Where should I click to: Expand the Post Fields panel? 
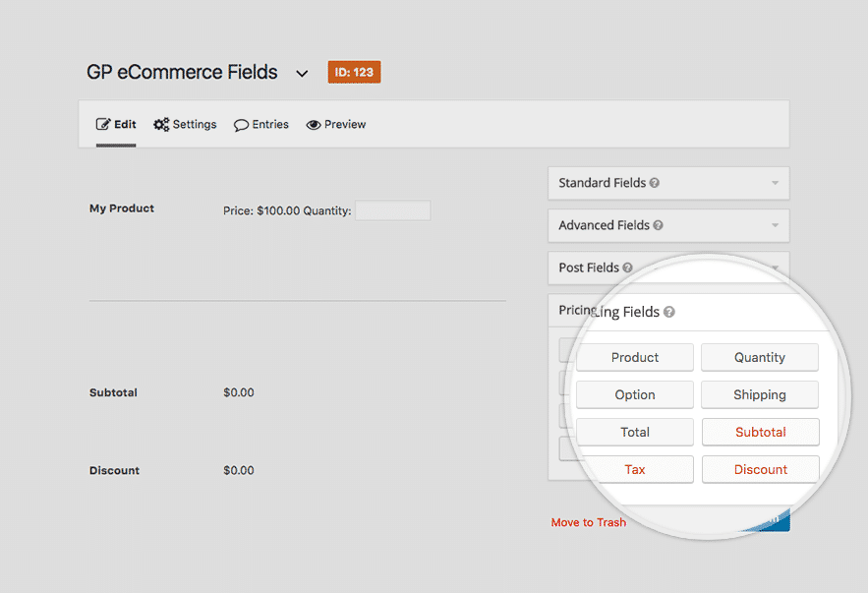tap(668, 268)
